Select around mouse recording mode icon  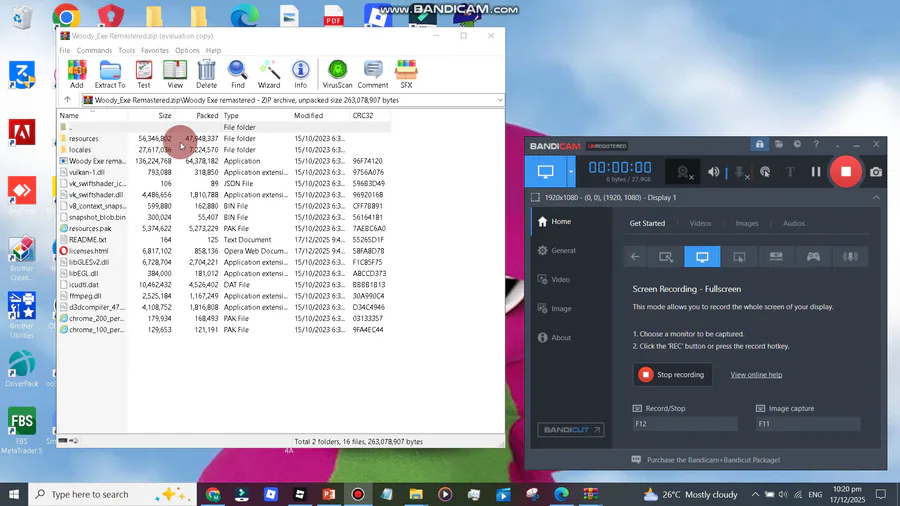(739, 256)
